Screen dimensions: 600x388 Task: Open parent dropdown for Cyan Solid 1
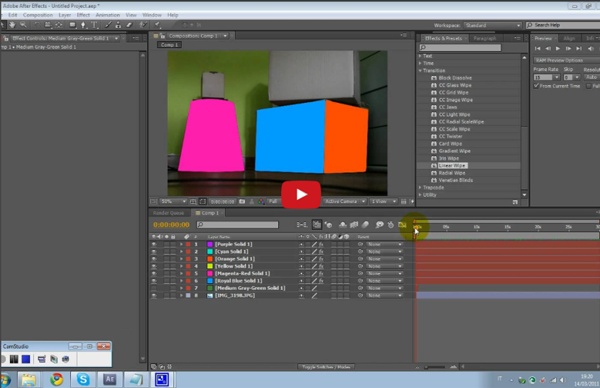(x=385, y=251)
